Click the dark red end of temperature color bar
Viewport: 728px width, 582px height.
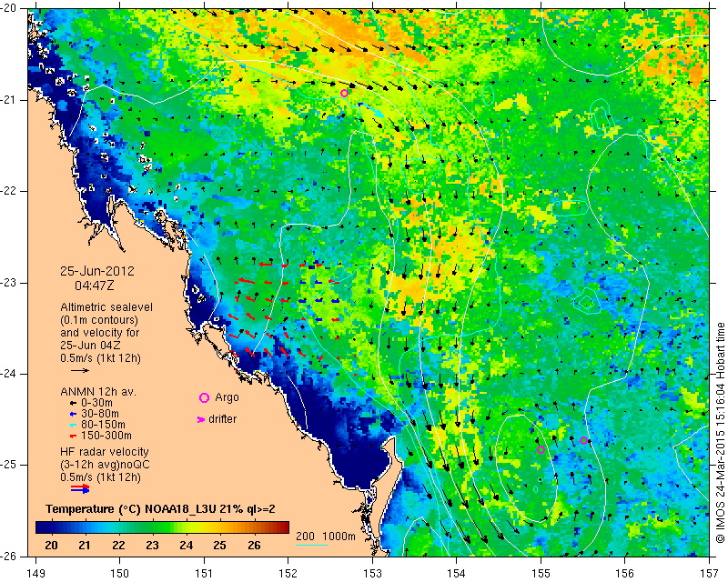pyautogui.click(x=284, y=527)
